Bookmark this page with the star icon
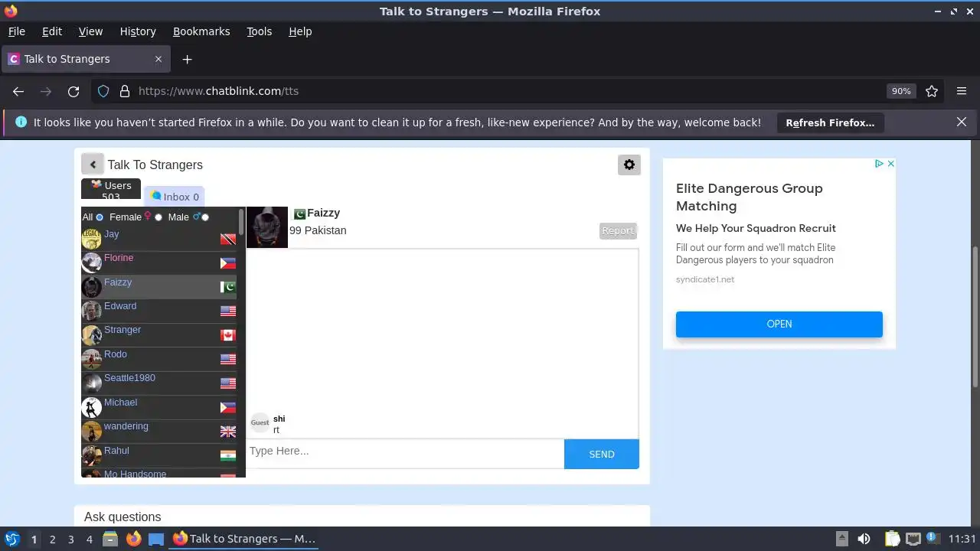This screenshot has width=980, height=551. pos(932,91)
